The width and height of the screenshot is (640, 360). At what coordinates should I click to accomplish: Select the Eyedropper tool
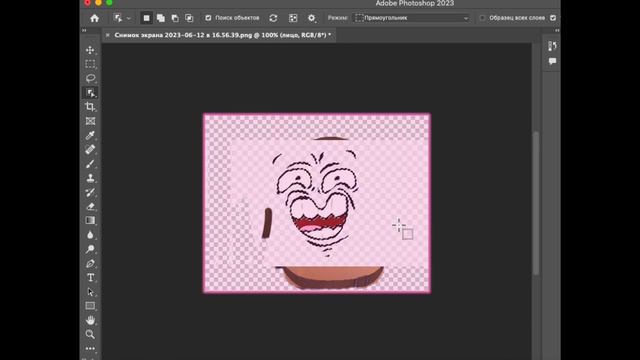coord(90,135)
